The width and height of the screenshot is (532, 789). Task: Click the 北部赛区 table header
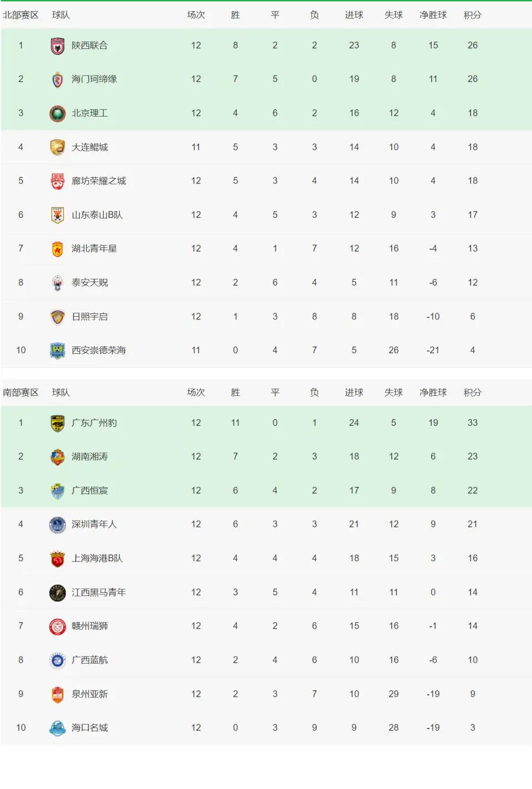[x=21, y=15]
